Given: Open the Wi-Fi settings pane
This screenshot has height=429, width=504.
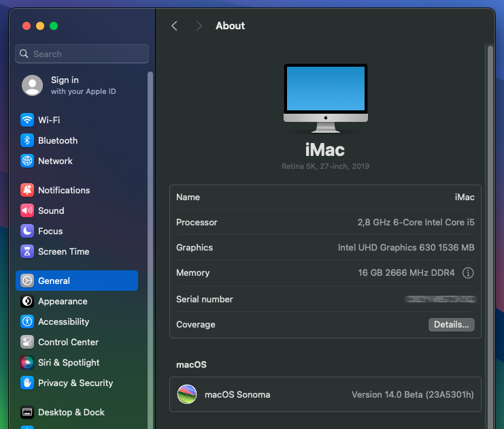Looking at the screenshot, I should pyautogui.click(x=77, y=120).
